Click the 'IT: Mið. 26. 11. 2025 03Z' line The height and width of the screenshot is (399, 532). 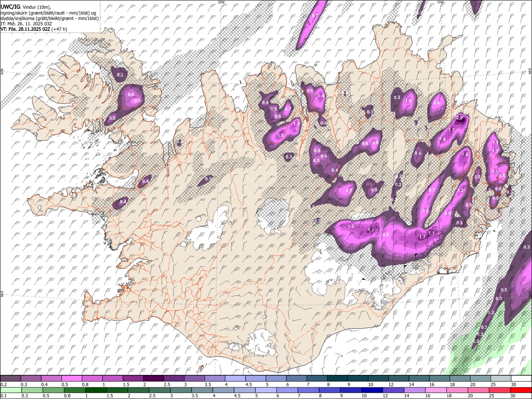(26, 24)
